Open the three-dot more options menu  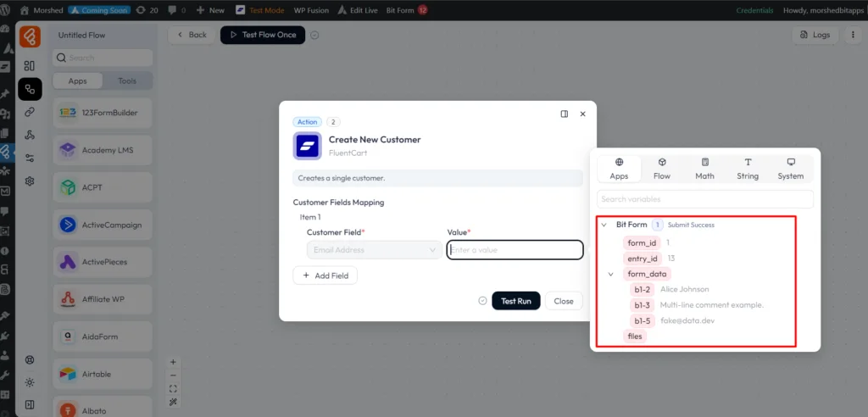click(x=853, y=35)
